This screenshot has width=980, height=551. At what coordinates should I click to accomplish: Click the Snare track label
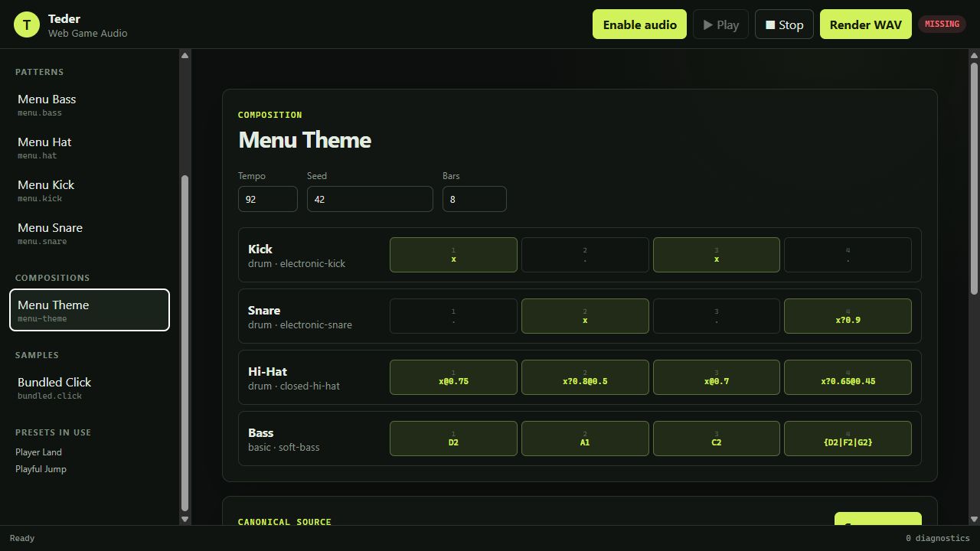click(x=264, y=310)
